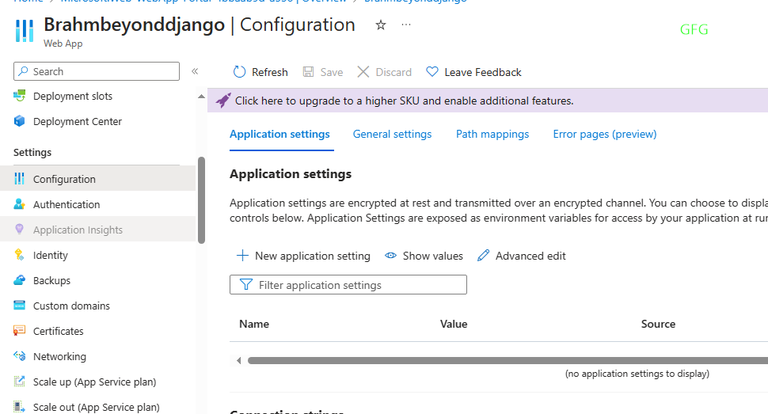Click the Scale up icon
This screenshot has width=768, height=414.
[x=19, y=381]
